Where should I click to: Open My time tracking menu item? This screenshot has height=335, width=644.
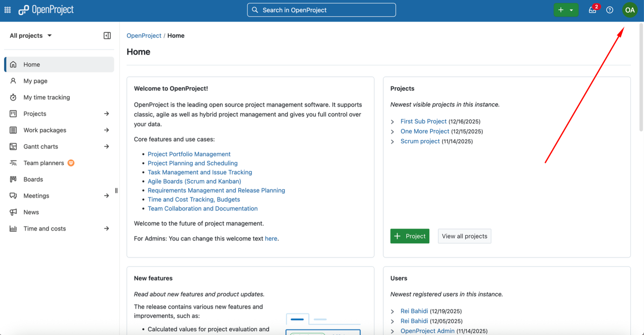pyautogui.click(x=59, y=97)
